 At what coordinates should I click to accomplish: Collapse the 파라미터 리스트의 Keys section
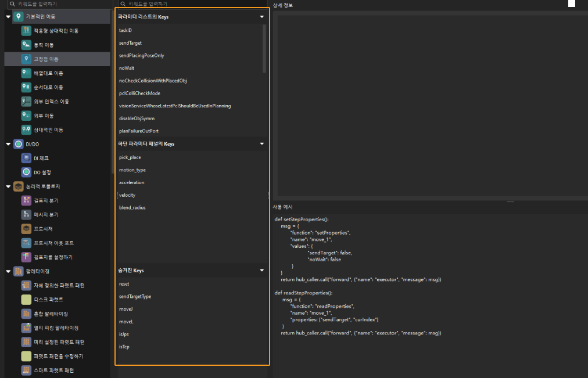pos(262,17)
